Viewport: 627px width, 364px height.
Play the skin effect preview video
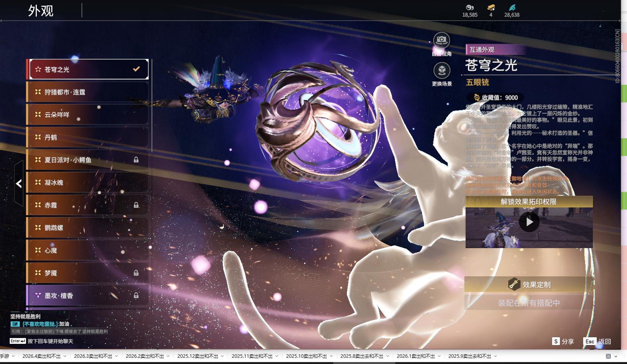(529, 222)
